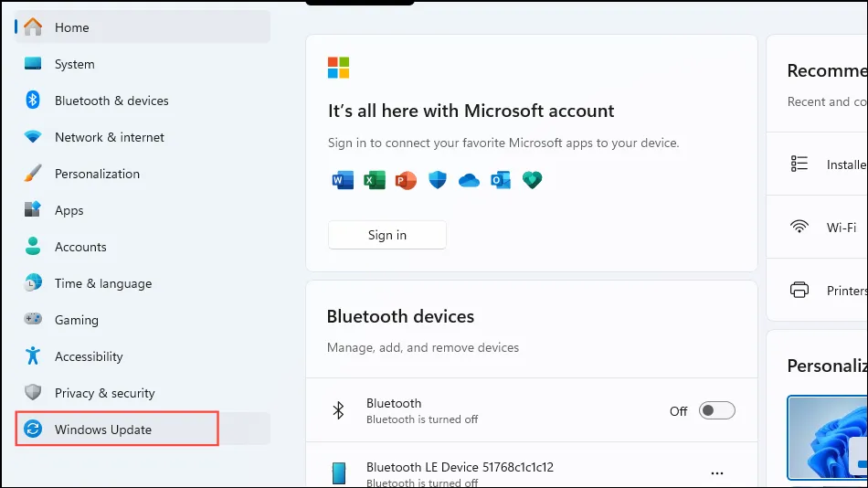This screenshot has height=488, width=868.
Task: Turn on the Bluetooth toggle switch
Action: coord(717,411)
